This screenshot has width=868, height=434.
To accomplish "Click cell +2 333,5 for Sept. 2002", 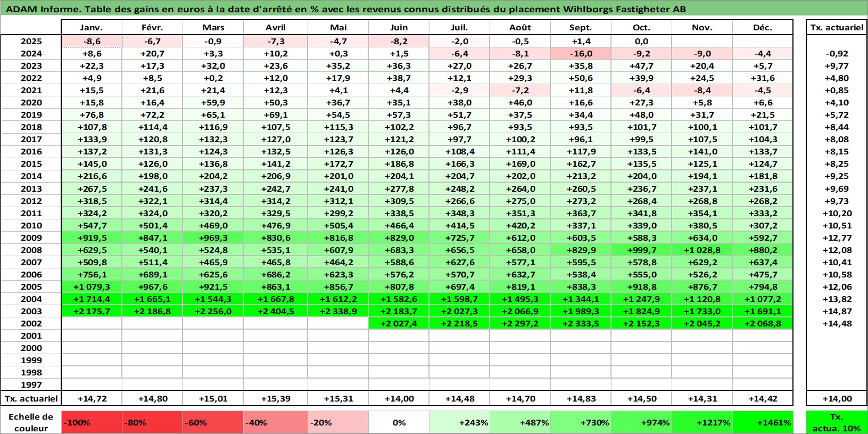I will (581, 323).
